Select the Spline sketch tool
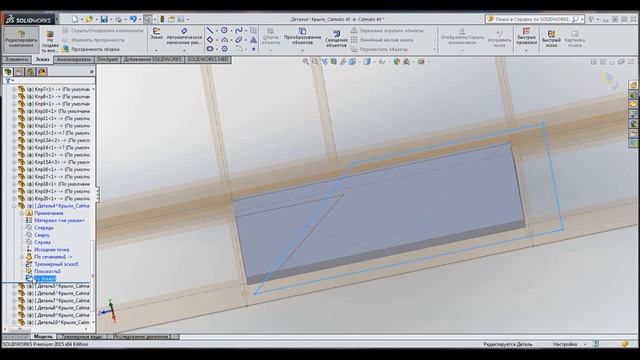Image resolution: width=640 pixels, height=360 pixels. (239, 30)
